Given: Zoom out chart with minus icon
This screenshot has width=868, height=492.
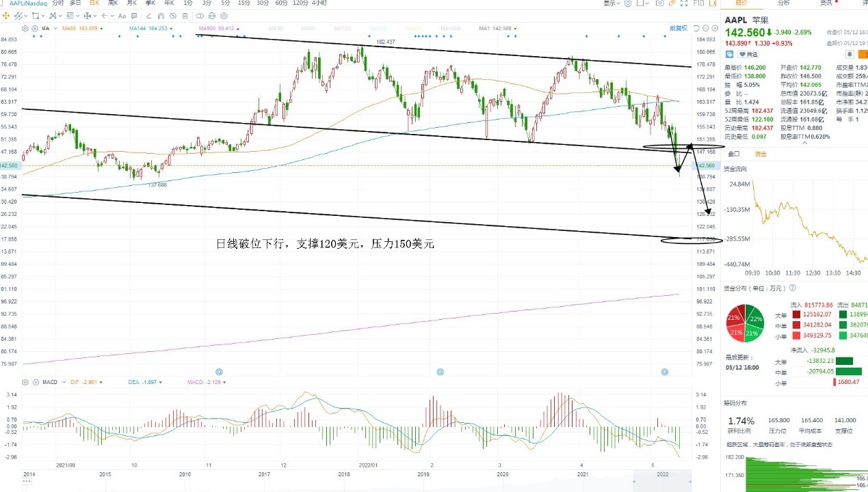Looking at the screenshot, I should 706,29.
